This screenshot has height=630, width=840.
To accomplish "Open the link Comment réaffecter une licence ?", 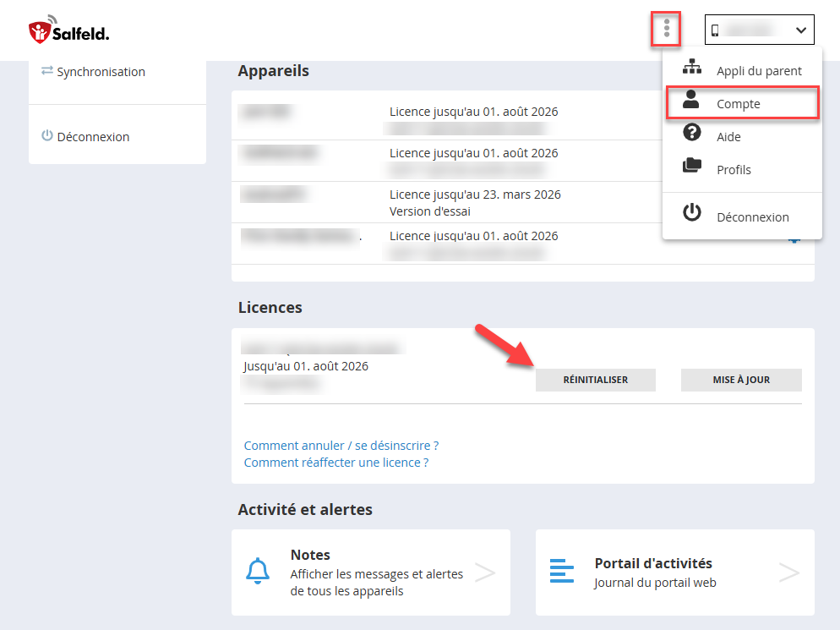I will point(335,462).
